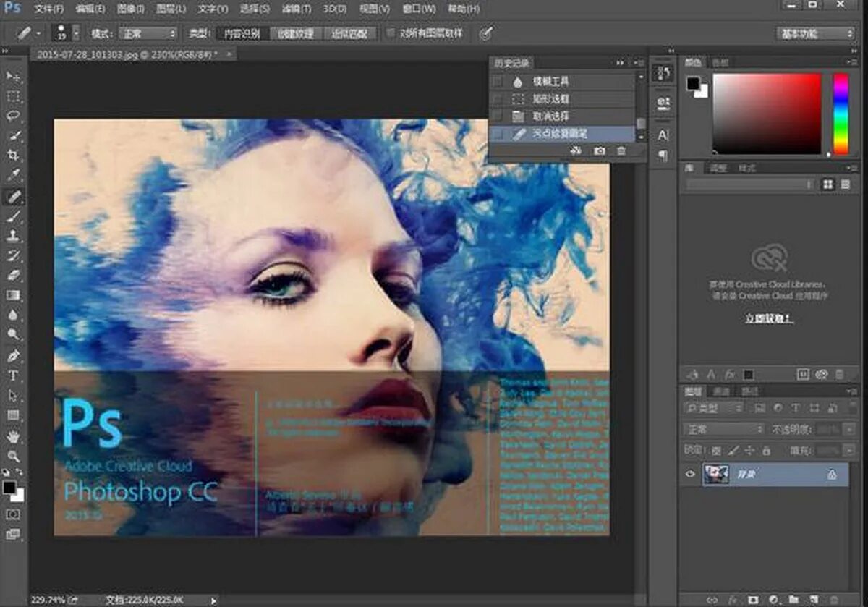Toggle Lock all padlock in Layers panel

point(765,450)
